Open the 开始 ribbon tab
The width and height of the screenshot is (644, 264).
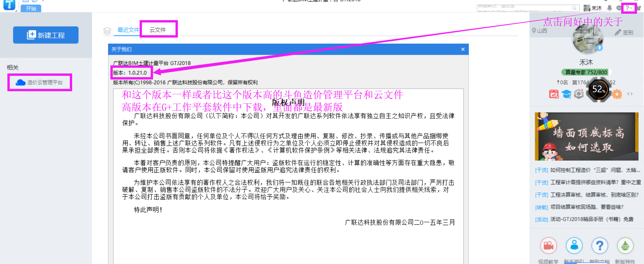pyautogui.click(x=31, y=8)
